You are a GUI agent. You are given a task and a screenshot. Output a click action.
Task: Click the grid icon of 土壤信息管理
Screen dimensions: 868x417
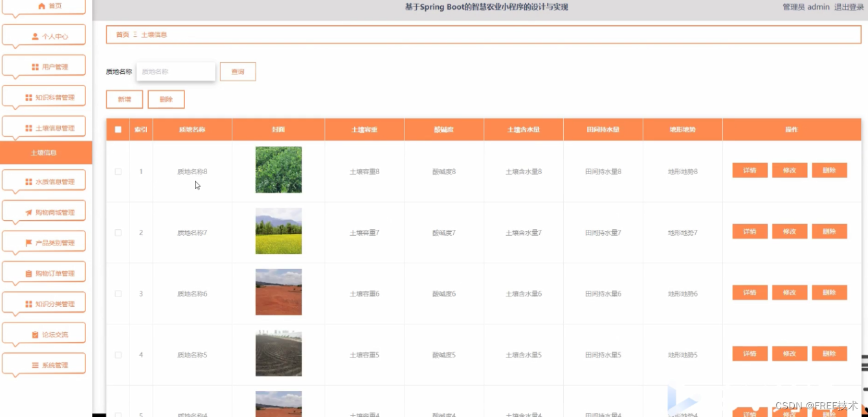click(x=28, y=128)
